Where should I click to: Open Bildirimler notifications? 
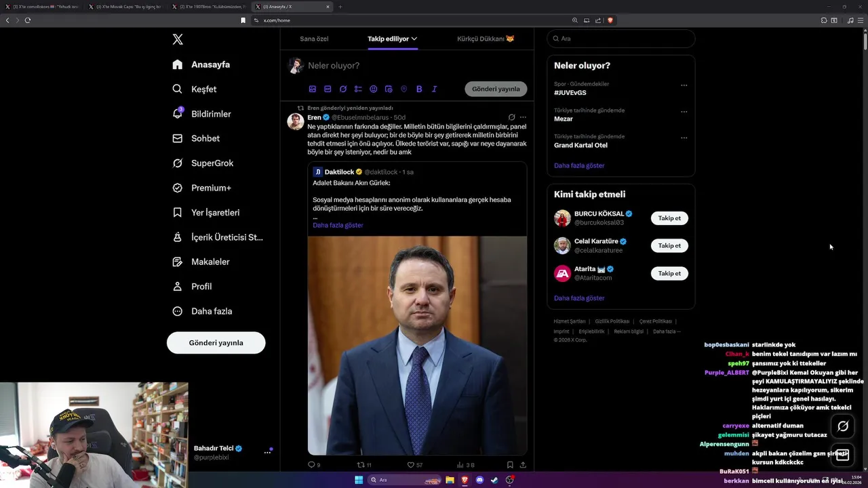[x=201, y=114]
